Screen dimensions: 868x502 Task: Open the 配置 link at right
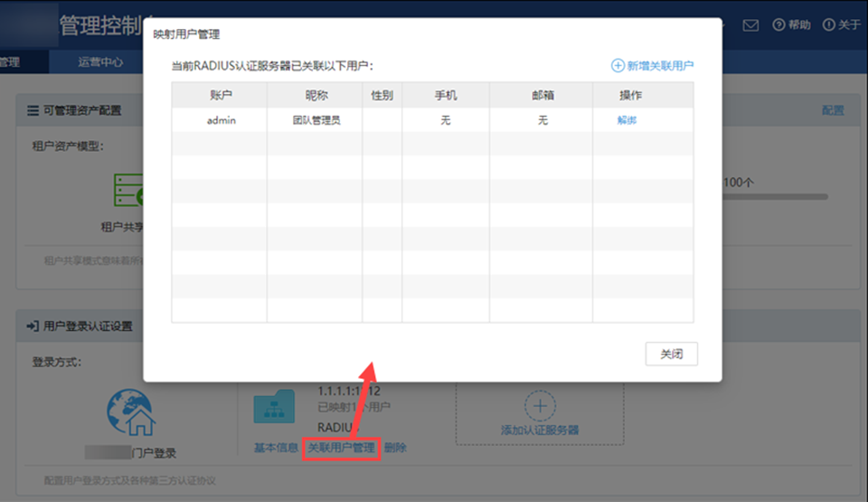tap(833, 110)
